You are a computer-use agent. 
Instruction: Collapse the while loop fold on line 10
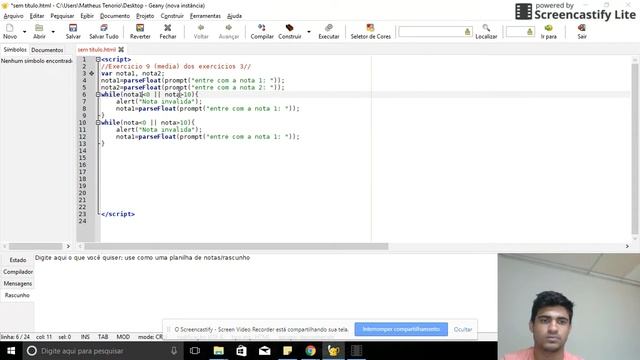(98, 122)
